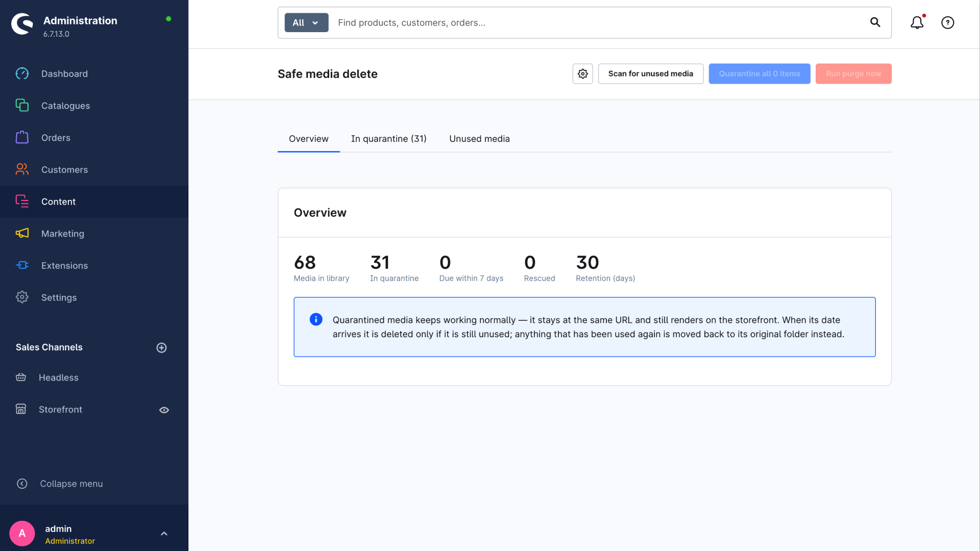This screenshot has height=551, width=980.
Task: Switch to In quarantine (31) tab
Action: pos(388,139)
